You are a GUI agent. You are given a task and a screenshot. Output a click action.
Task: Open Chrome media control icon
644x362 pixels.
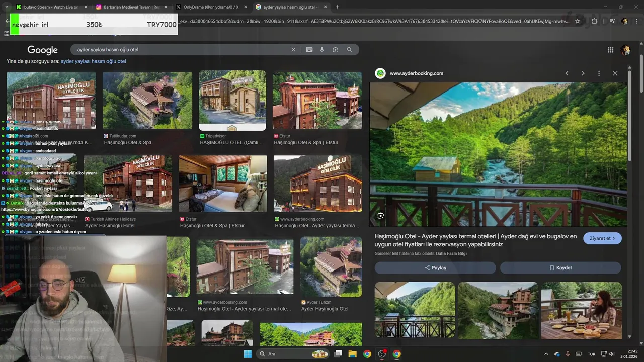(612, 21)
